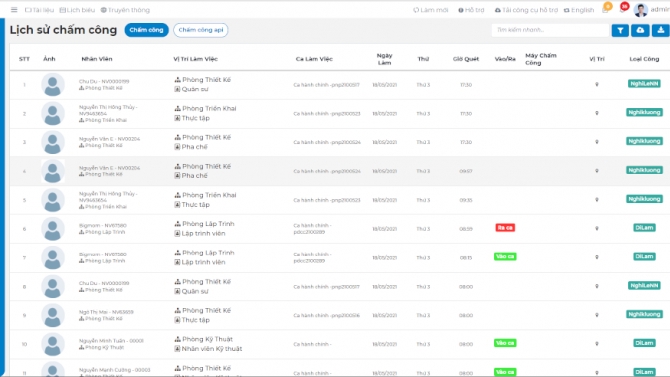Open location pin in row 8
This screenshot has width=670, height=377.
(597, 286)
